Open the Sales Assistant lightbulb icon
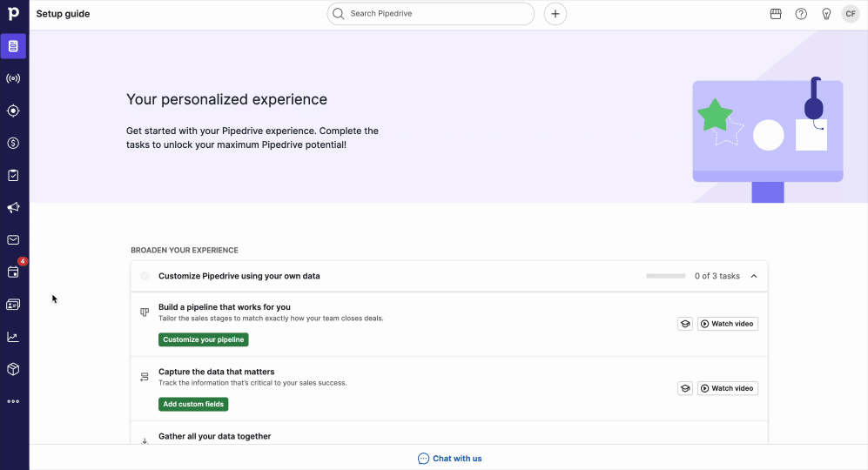The height and width of the screenshot is (470, 868). (826, 14)
